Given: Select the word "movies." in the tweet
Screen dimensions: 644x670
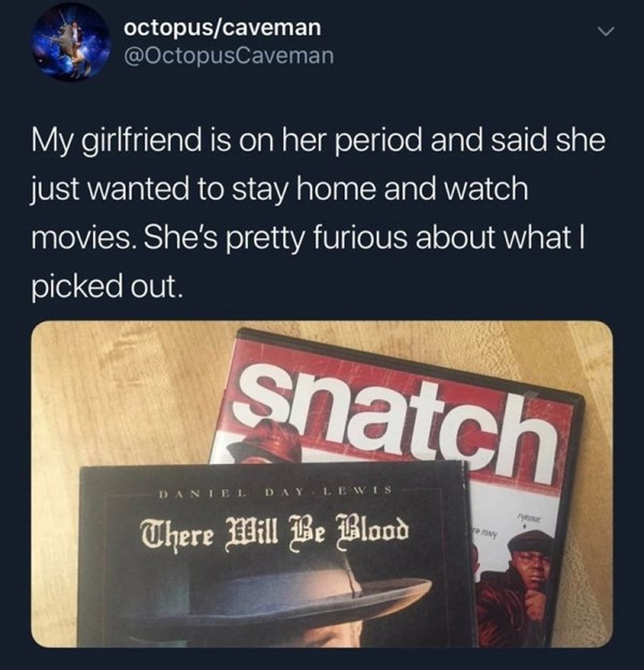Looking at the screenshot, I should click(83, 238).
